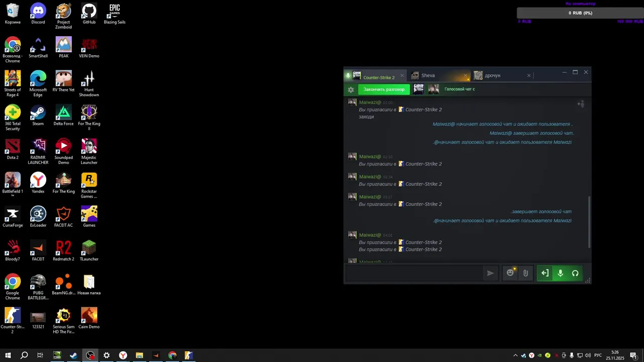Click the chat history scrollbar
This screenshot has height=362, width=644.
(589, 221)
